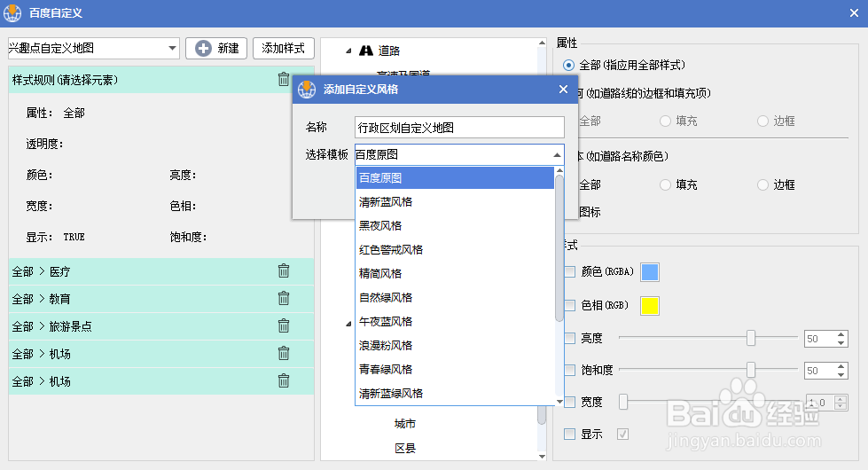Click the 新建 button
Image resolution: width=868 pixels, height=470 pixels.
pyautogui.click(x=216, y=48)
